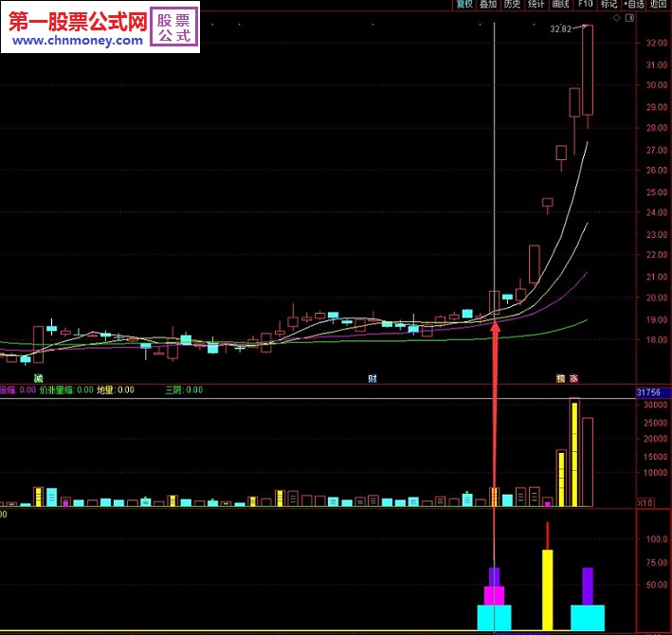Select the tallest yellow volume bar

click(x=574, y=455)
